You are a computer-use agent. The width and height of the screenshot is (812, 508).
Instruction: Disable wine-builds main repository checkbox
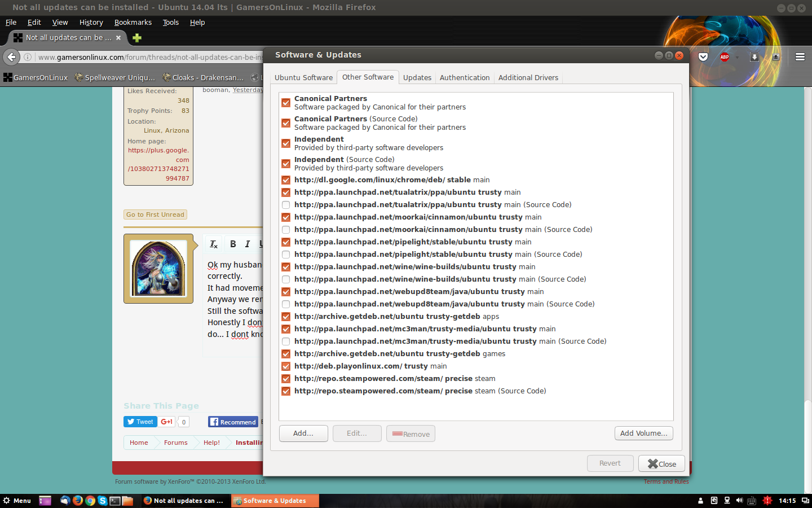(x=286, y=267)
